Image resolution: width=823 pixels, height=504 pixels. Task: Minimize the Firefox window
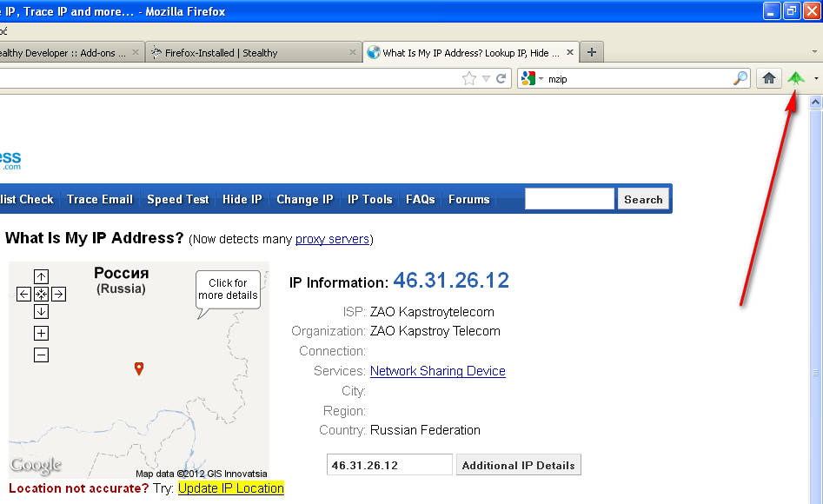pyautogui.click(x=772, y=11)
